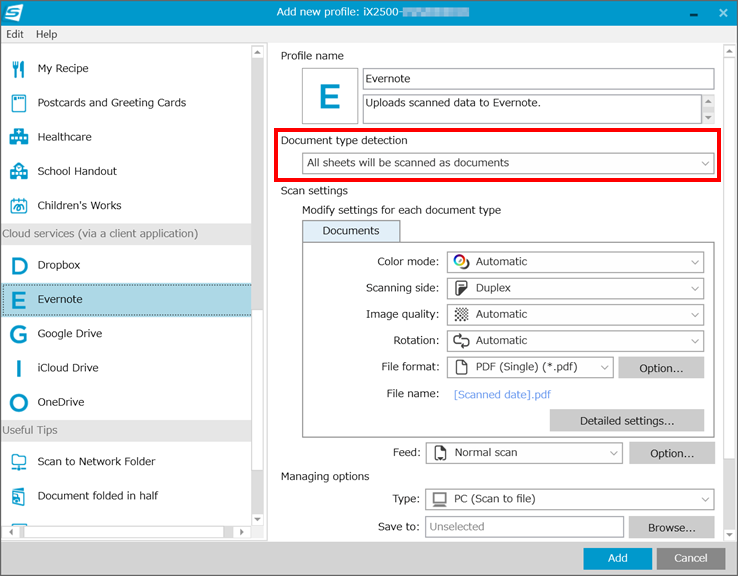Click the profile list scroll down arrow
This screenshot has height=576, width=738.
pyautogui.click(x=257, y=520)
